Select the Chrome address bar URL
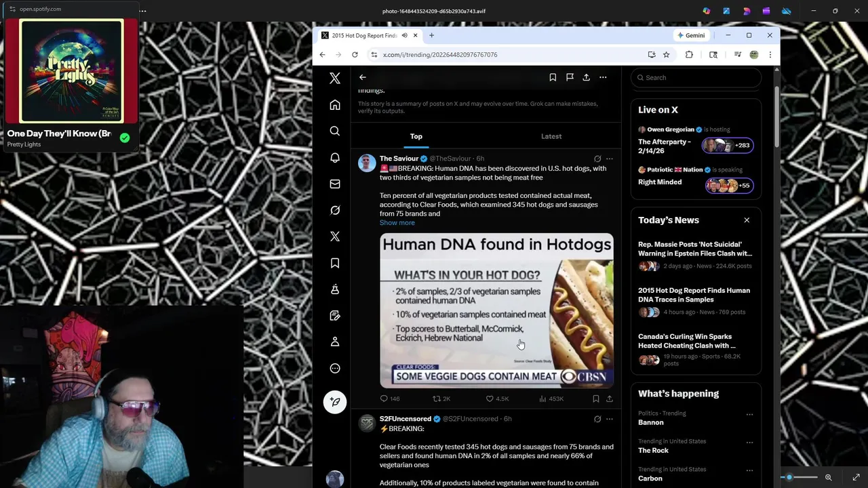The image size is (868, 488). tap(440, 54)
